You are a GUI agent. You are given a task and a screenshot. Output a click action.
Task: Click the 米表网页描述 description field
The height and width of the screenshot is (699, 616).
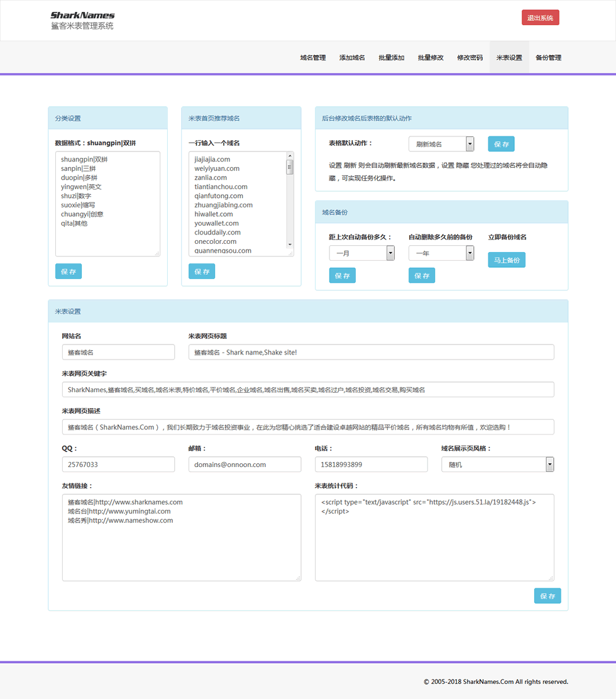pyautogui.click(x=308, y=427)
